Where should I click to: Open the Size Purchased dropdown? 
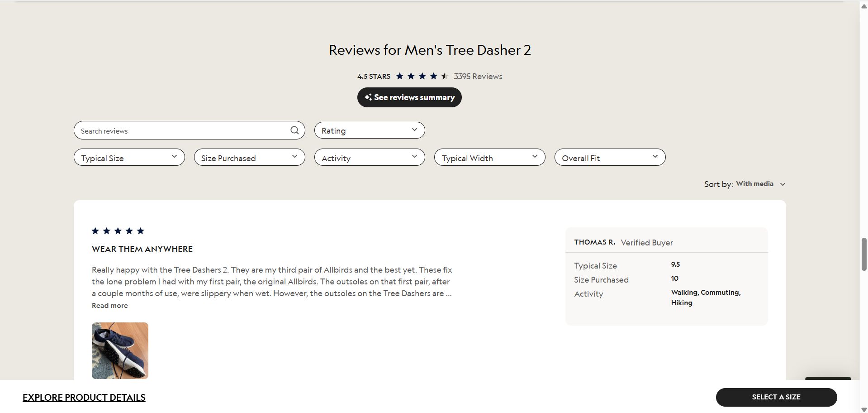250,158
